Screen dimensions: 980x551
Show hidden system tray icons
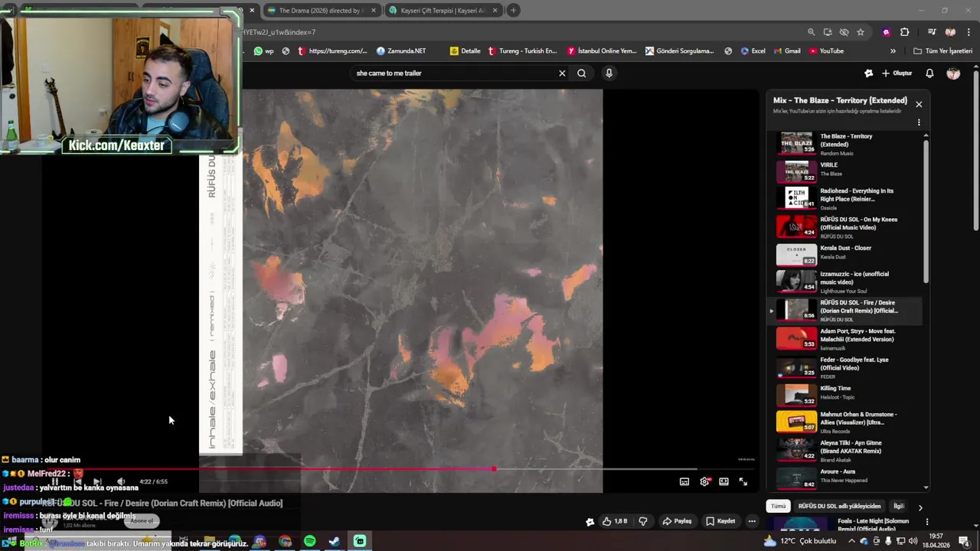point(851,541)
